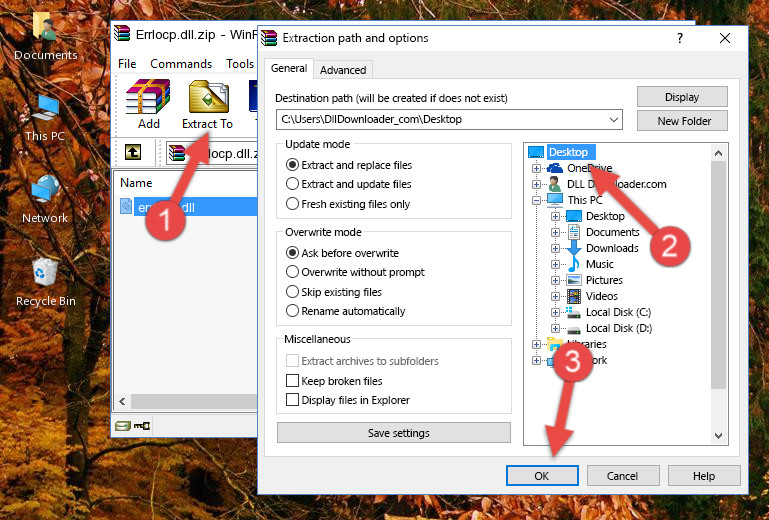769x520 pixels.
Task: Switch to the General tab
Action: click(289, 69)
